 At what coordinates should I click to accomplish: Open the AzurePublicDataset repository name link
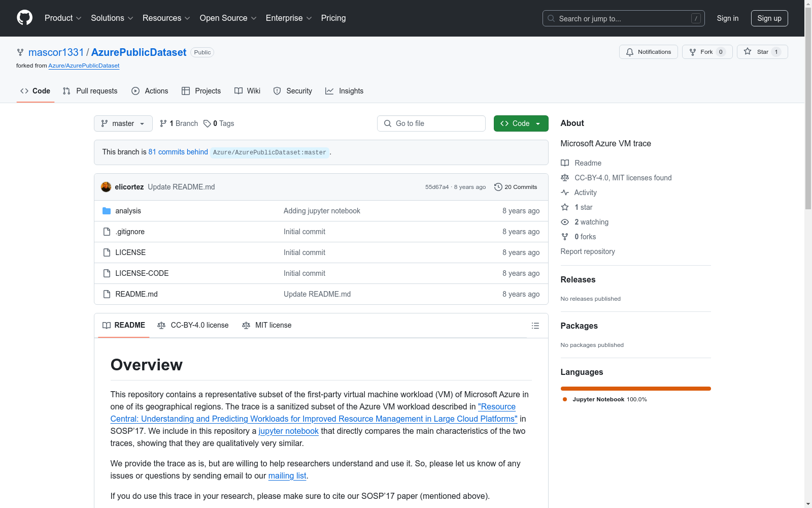pos(139,52)
